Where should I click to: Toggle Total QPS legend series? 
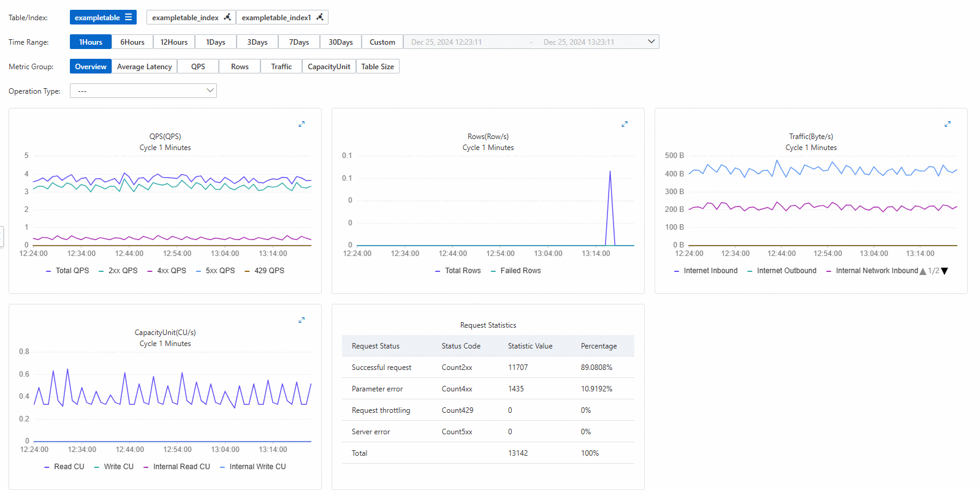point(67,271)
